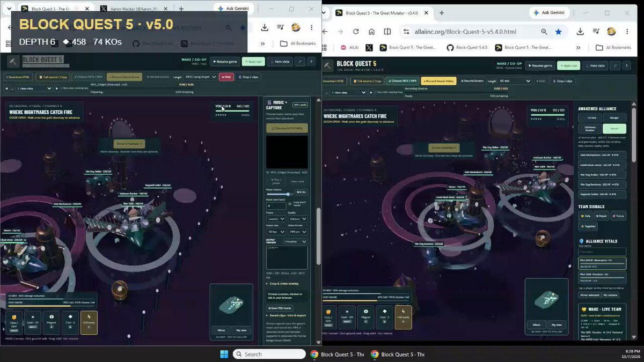Open the Video format dropdown in Music + Capture panel
The width and height of the screenshot is (644, 362).
[298, 232]
